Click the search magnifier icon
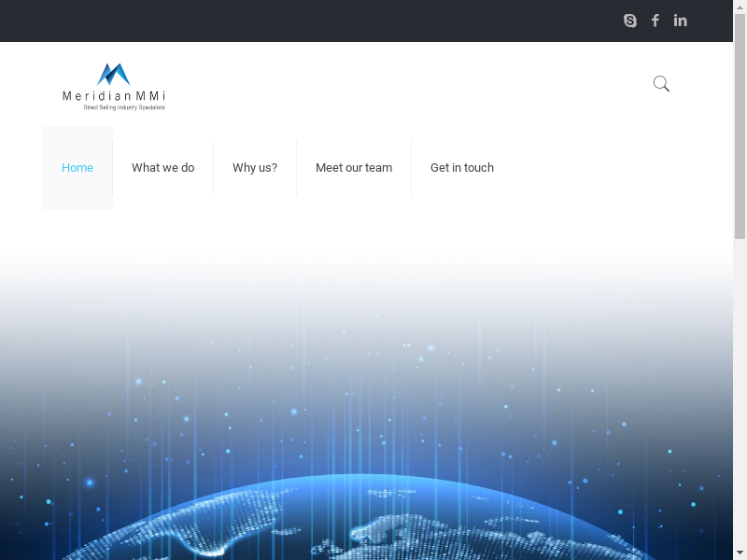The image size is (747, 560). click(x=661, y=84)
